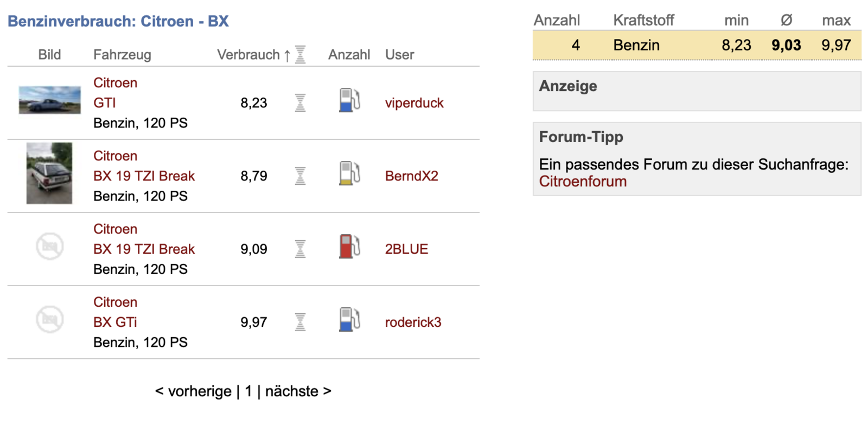Go to the vorherige page
This screenshot has width=868, height=426.
pyautogui.click(x=193, y=391)
